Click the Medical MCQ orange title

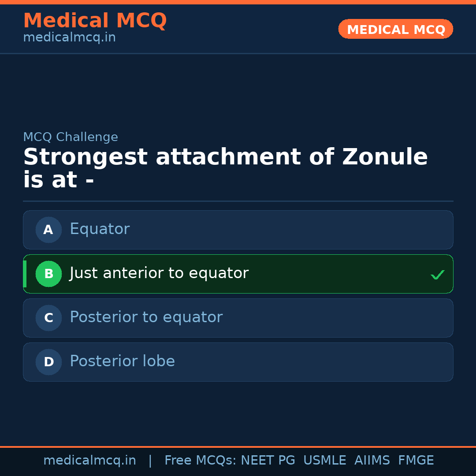point(95,20)
